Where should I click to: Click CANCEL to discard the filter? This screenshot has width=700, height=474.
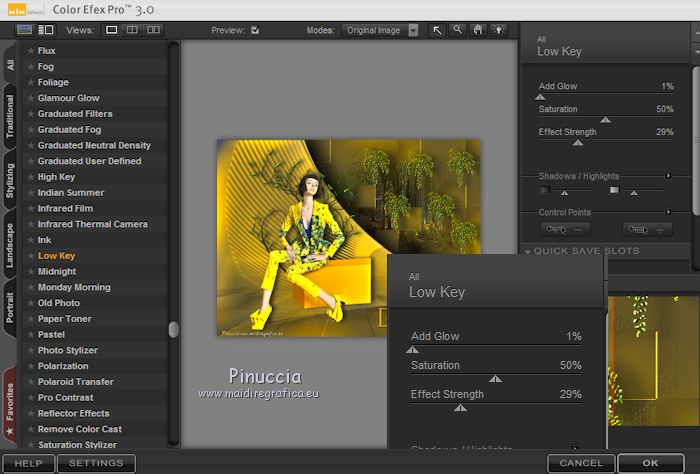click(581, 463)
